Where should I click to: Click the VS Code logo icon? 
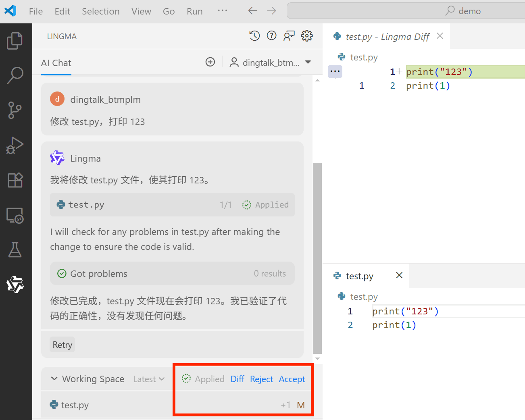(10, 11)
